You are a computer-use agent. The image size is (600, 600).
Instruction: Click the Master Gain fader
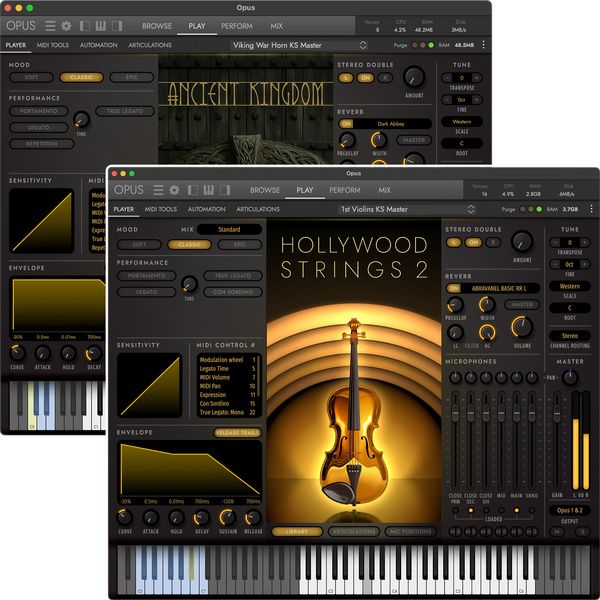(x=557, y=412)
